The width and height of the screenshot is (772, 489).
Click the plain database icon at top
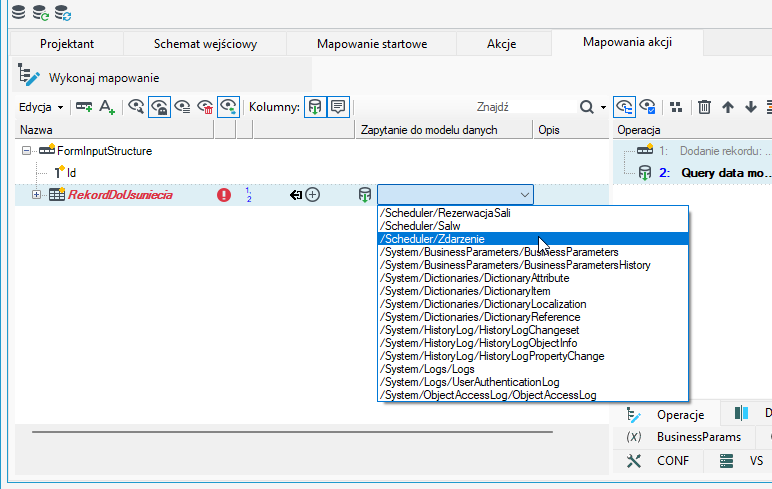tap(18, 12)
